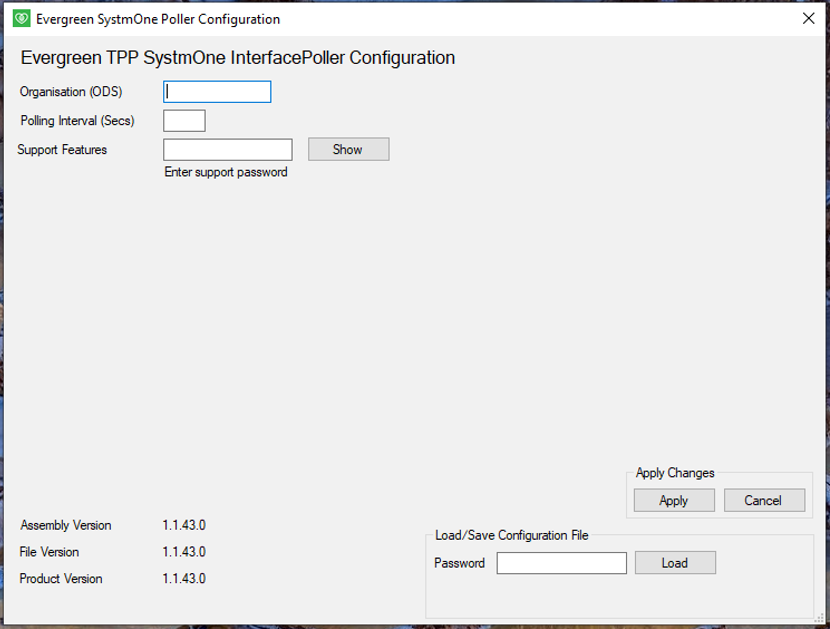The width and height of the screenshot is (830, 629).
Task: Click the Assembly Version value 1.1.43.0
Action: pyautogui.click(x=184, y=525)
